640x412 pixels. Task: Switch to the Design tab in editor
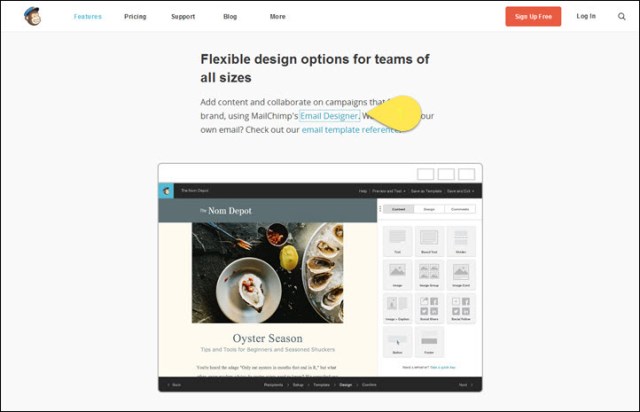click(429, 209)
